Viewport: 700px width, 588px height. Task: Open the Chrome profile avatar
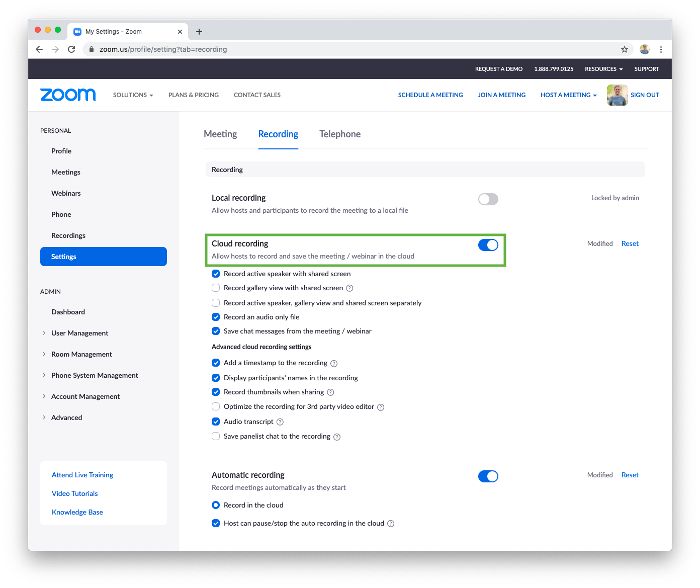click(645, 49)
